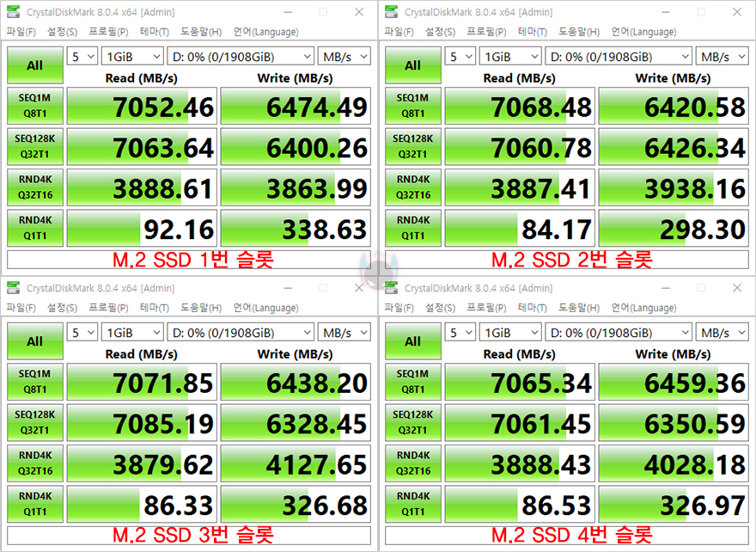Screen dimensions: 756x552
Task: Open drive D: dropdown in 2번 슬롯 window
Action: pyautogui.click(x=619, y=57)
